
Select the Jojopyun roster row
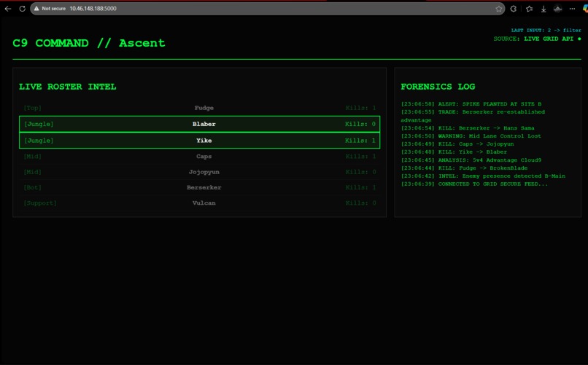coord(199,172)
